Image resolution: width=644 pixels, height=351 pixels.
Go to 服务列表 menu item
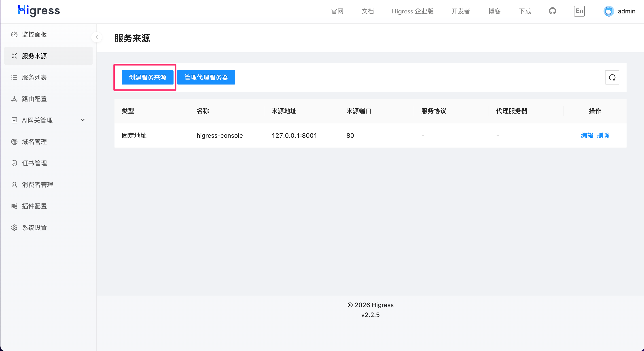[x=48, y=78]
